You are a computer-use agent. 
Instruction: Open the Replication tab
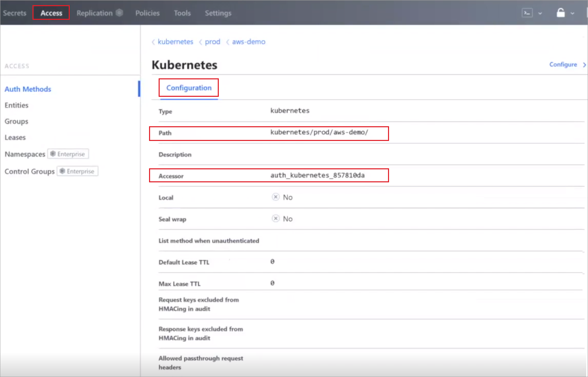coord(94,13)
